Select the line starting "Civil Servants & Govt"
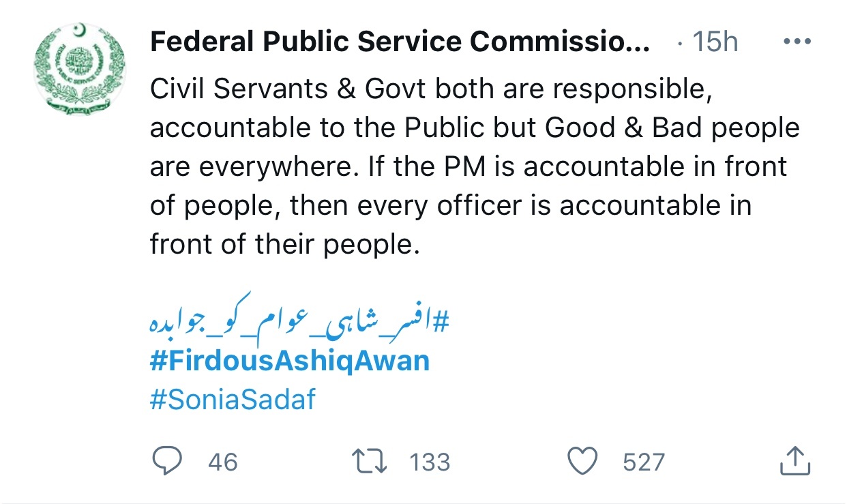 431,90
